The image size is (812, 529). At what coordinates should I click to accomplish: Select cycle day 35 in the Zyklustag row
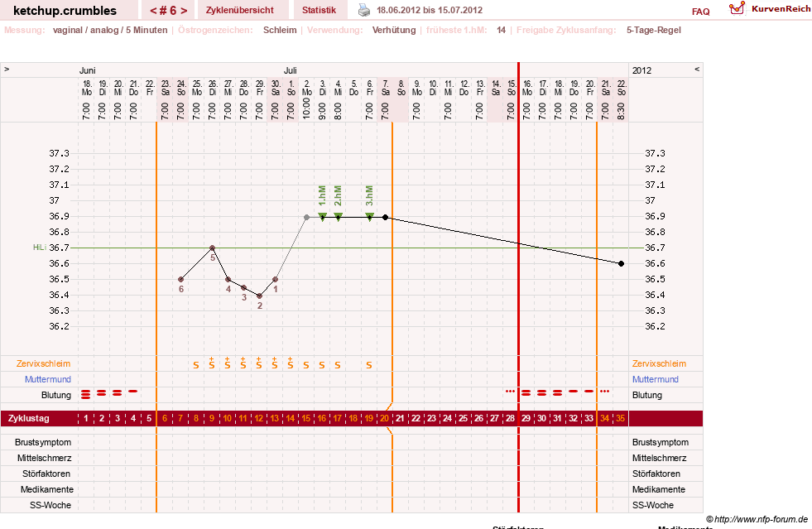[x=621, y=418]
